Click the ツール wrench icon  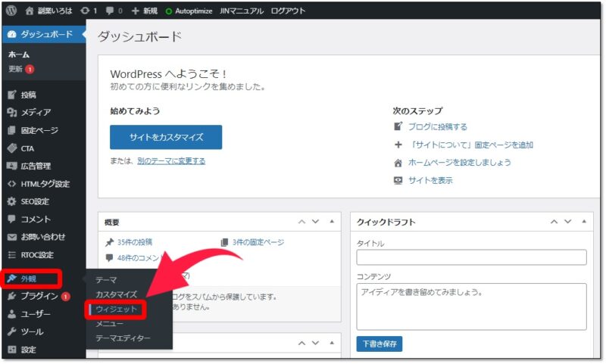12,331
